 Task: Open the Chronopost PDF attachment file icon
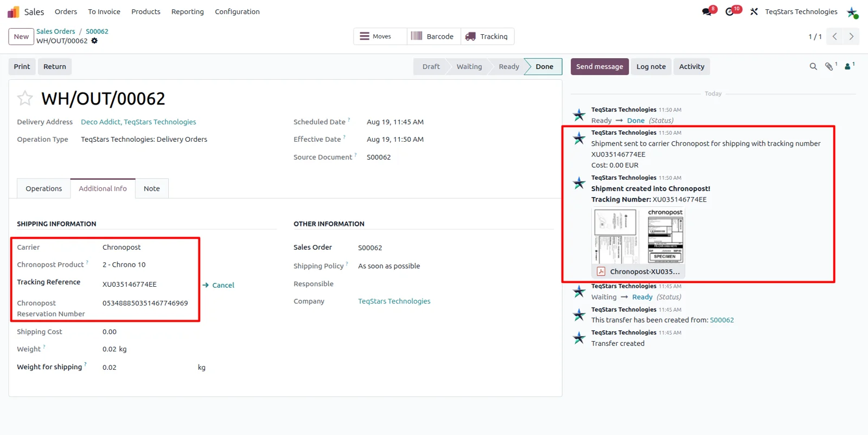(x=601, y=272)
